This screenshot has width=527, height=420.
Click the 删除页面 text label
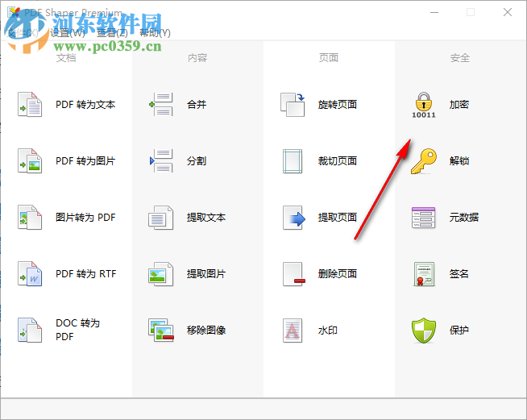338,274
